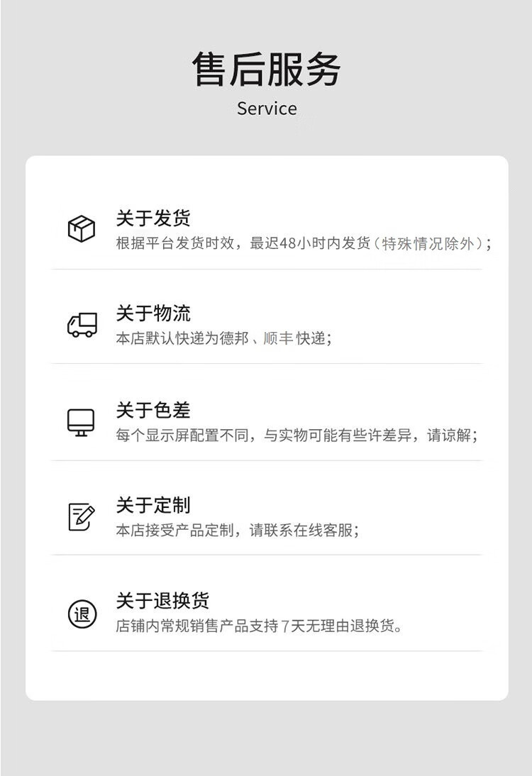The width and height of the screenshot is (532, 776).
Task: Click the 德邦、顺丰快递 logistics description
Action: (x=223, y=338)
